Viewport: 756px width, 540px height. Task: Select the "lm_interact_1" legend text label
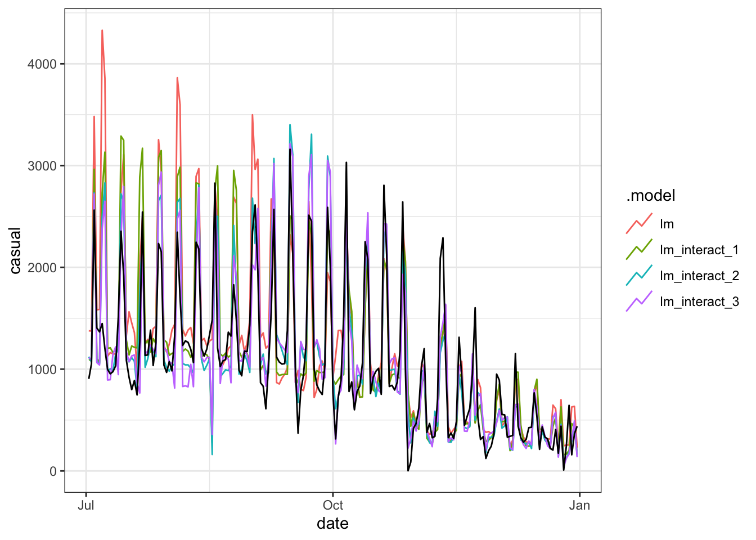(699, 250)
